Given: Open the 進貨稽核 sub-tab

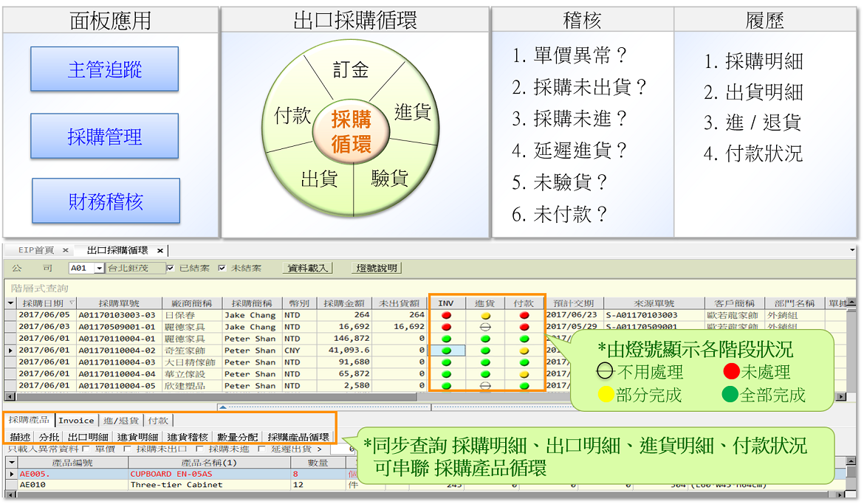Looking at the screenshot, I should click(x=188, y=437).
